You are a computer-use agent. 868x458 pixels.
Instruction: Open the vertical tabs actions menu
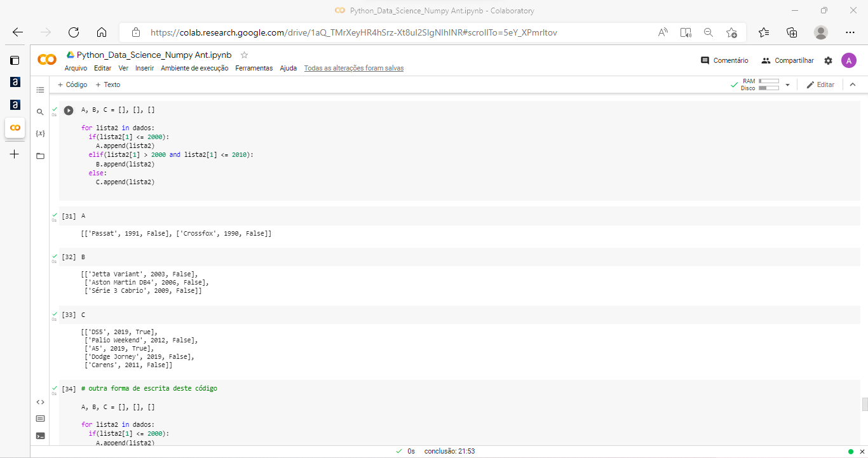click(x=15, y=60)
